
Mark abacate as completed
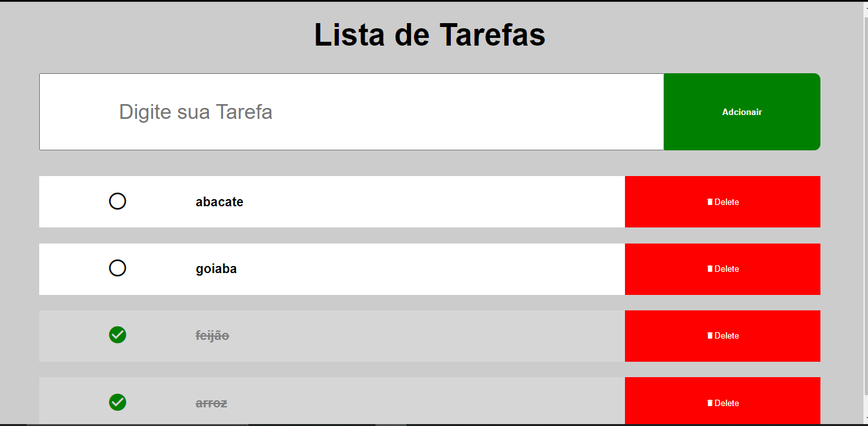(118, 201)
